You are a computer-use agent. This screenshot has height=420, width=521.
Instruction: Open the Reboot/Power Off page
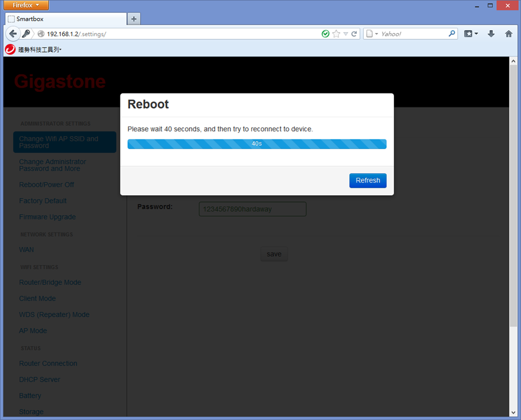point(47,185)
